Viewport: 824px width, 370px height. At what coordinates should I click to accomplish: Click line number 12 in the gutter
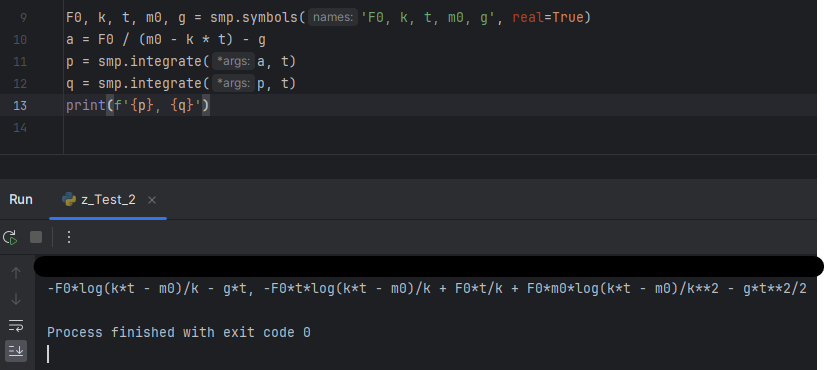[x=20, y=84]
